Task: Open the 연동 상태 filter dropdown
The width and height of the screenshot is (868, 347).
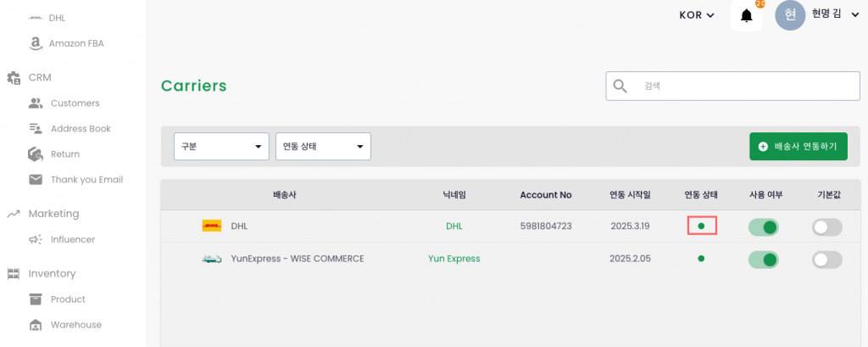Action: pyautogui.click(x=323, y=147)
